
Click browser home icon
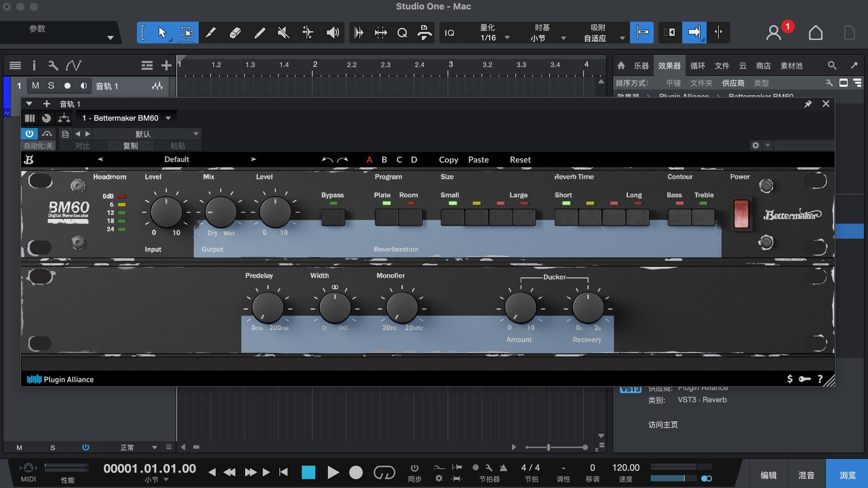[621, 66]
